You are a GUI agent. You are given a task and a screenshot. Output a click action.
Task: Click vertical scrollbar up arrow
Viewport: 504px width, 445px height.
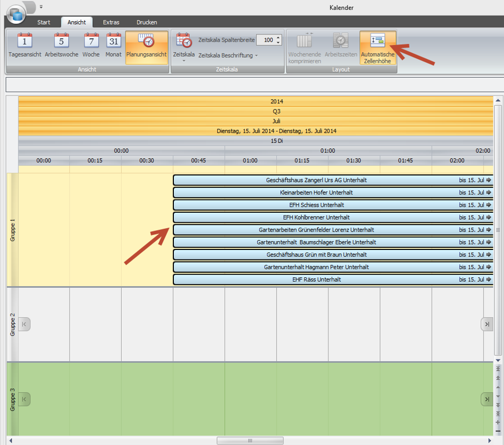pos(498,101)
